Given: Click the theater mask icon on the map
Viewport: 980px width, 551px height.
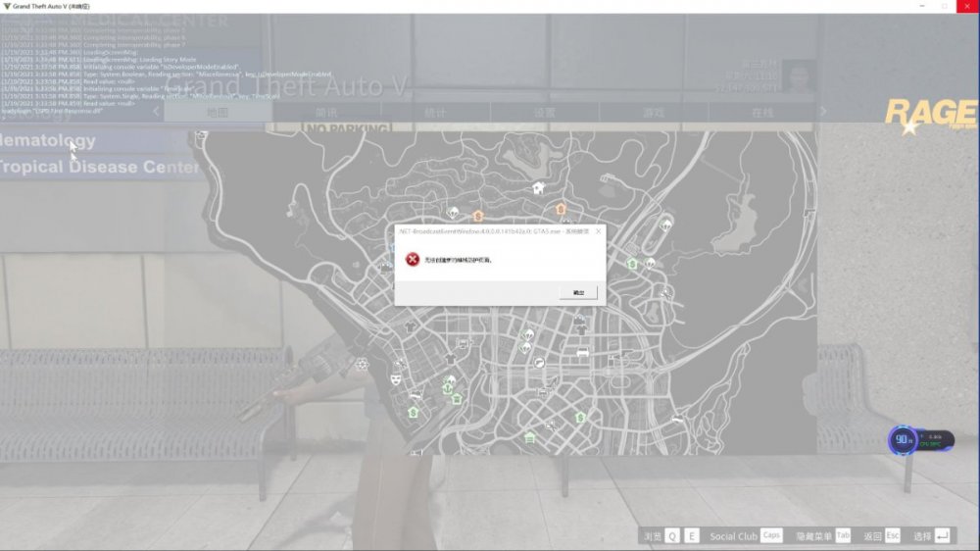Looking at the screenshot, I should pos(397,376).
